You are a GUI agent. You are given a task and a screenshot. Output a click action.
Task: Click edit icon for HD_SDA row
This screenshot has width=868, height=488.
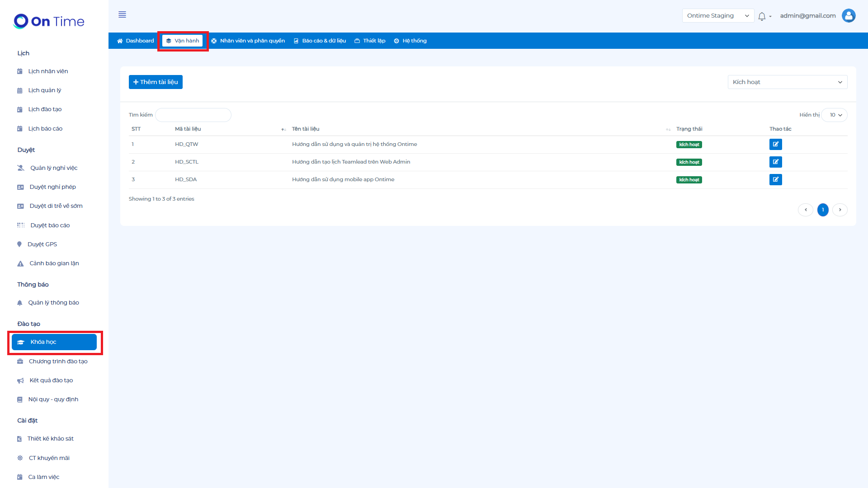775,180
